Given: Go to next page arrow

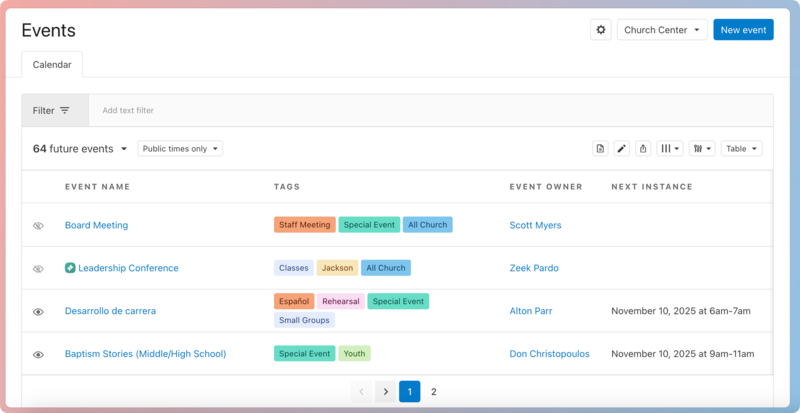Looking at the screenshot, I should [385, 392].
